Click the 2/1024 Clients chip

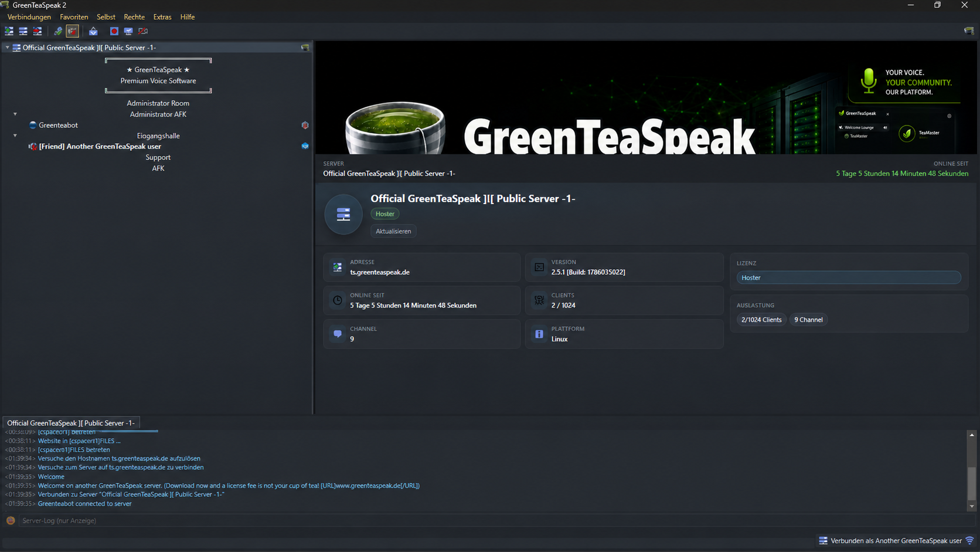761,320
